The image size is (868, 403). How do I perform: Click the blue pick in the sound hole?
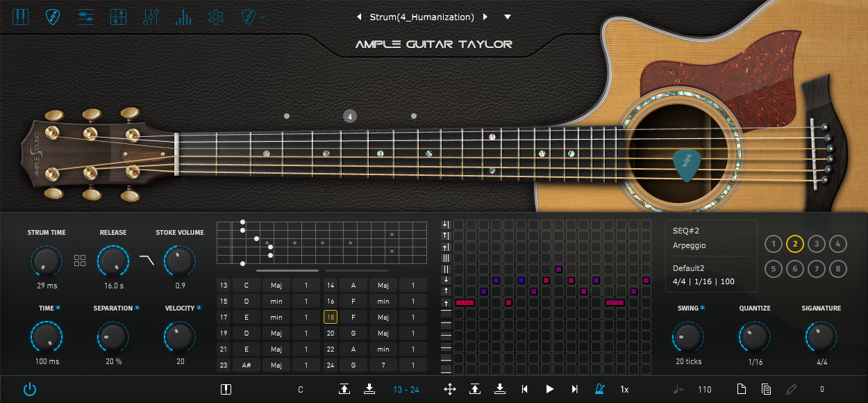[x=687, y=166]
